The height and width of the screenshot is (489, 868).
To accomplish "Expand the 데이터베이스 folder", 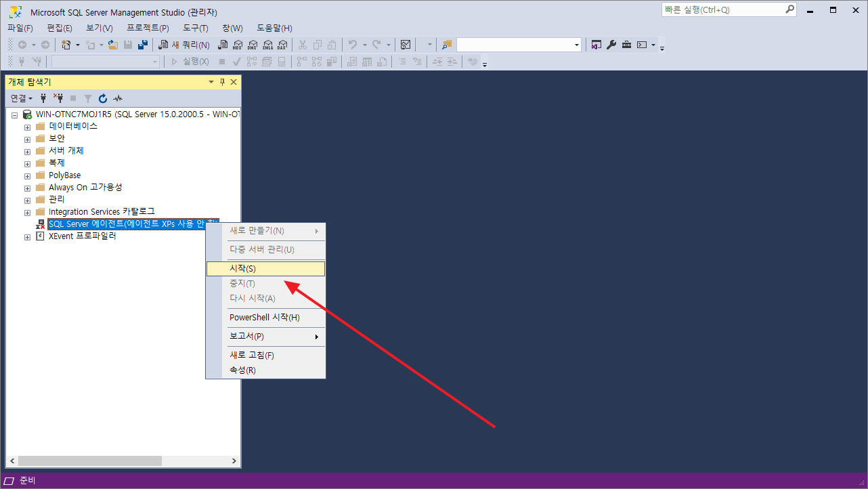I will coord(28,127).
